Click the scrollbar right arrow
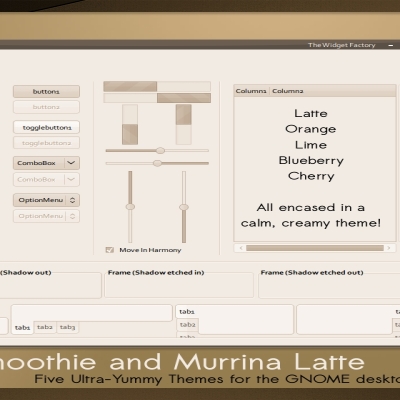 389,248
